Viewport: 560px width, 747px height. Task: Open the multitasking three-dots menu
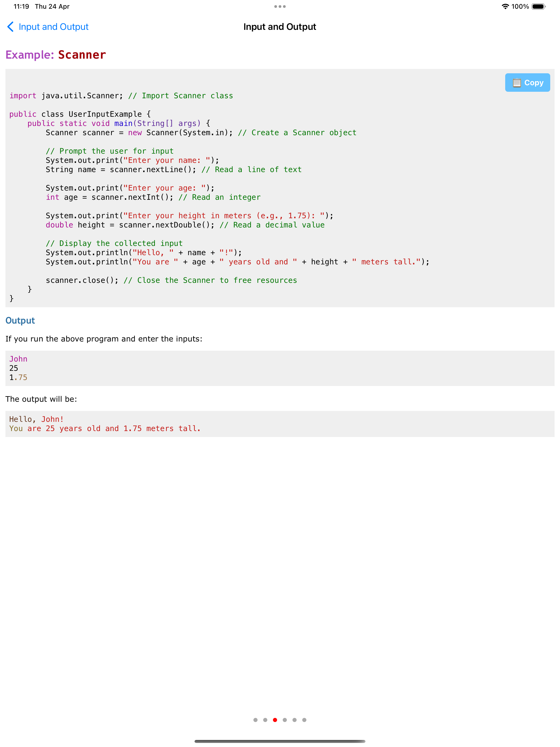(x=280, y=7)
